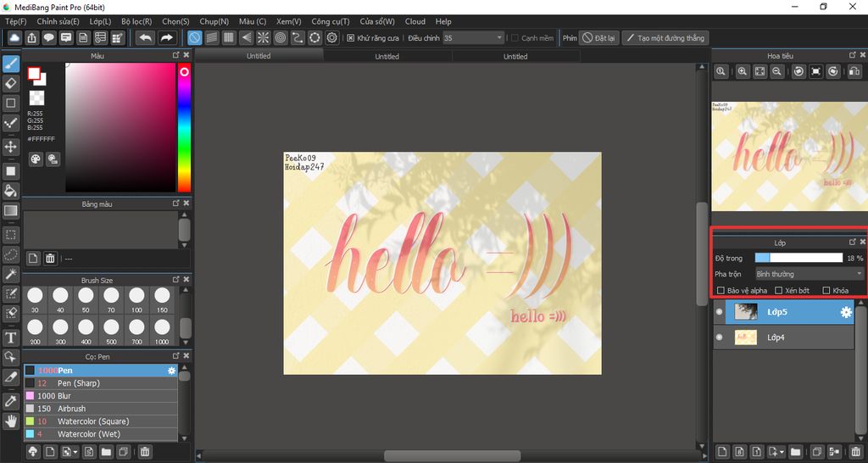Zoom in on Navigator panel

tap(743, 71)
